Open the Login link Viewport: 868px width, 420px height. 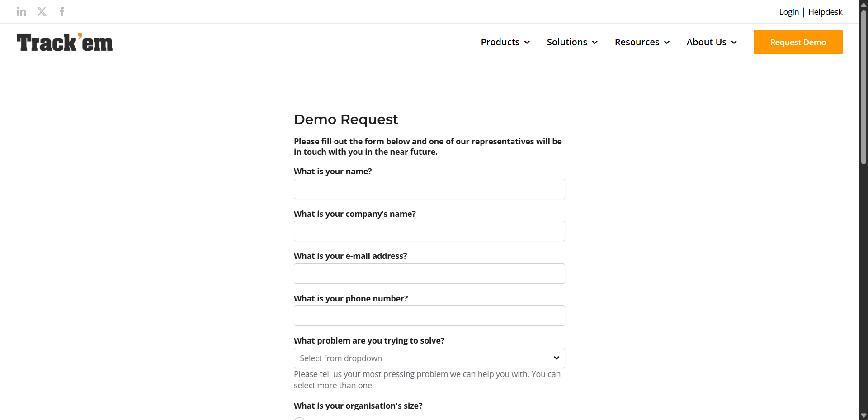point(789,12)
